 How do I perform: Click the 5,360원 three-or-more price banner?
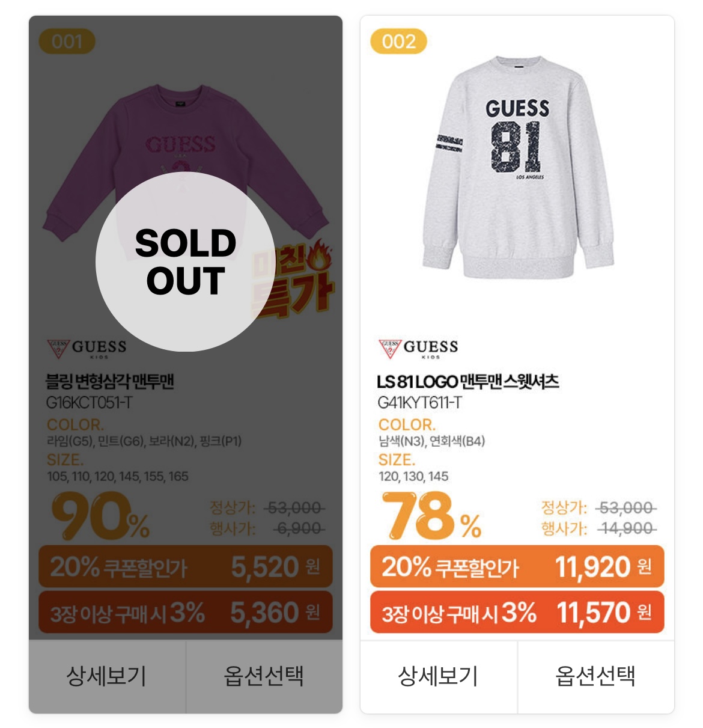pyautogui.click(x=185, y=613)
